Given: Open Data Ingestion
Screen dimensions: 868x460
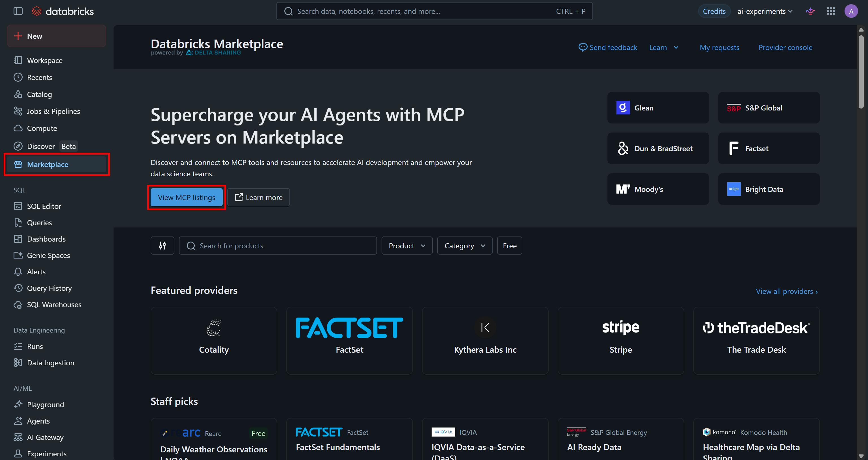Looking at the screenshot, I should point(57,363).
